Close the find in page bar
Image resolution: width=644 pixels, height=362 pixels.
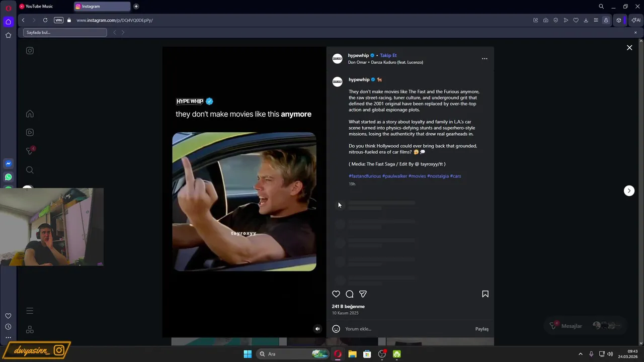[x=635, y=32]
